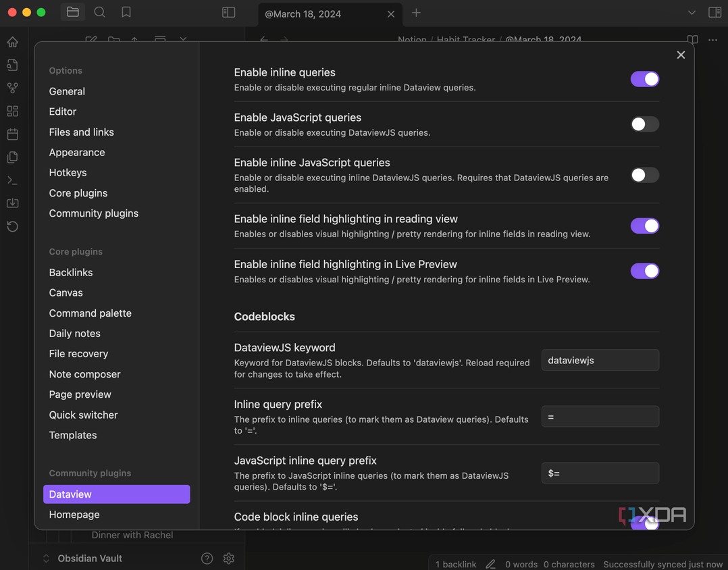This screenshot has width=728, height=570.
Task: Edit the DataviewJS keyword field
Action: click(x=600, y=360)
